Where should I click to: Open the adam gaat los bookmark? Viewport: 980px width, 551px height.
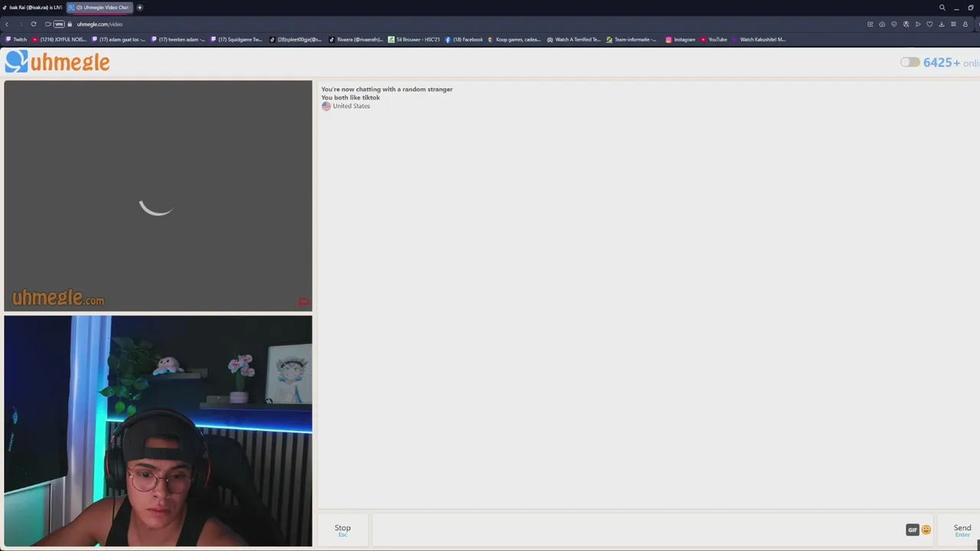[119, 40]
